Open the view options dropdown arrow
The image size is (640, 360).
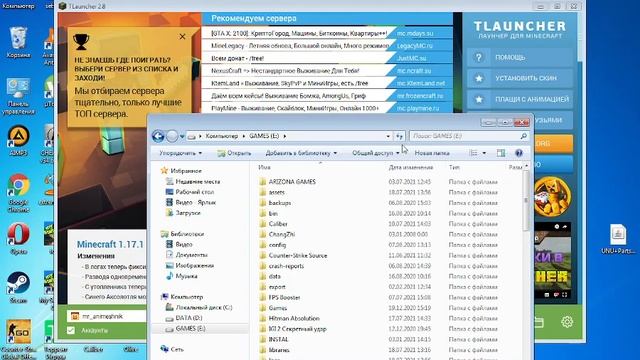pos(484,153)
